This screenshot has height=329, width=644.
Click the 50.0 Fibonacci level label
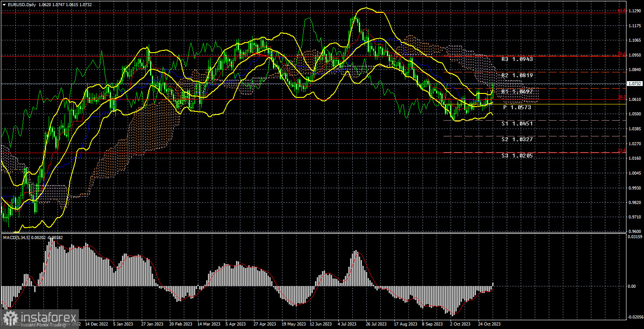(x=622, y=54)
